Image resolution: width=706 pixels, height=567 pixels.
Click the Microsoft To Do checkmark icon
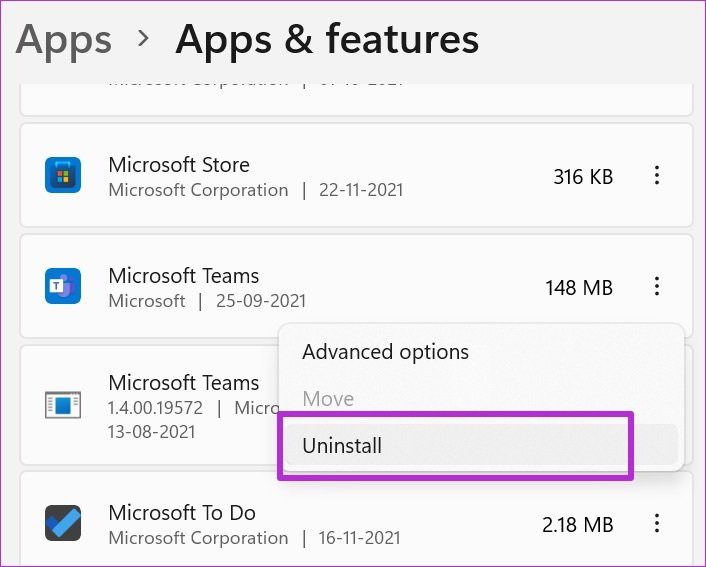62,523
